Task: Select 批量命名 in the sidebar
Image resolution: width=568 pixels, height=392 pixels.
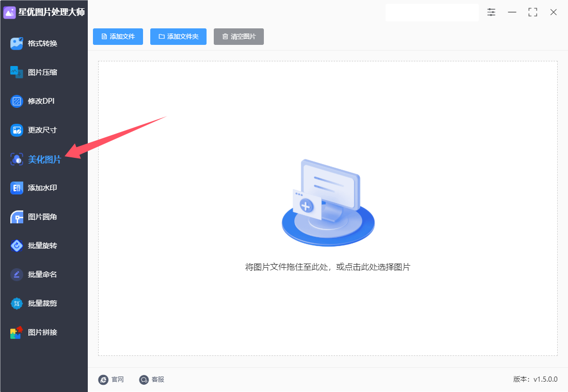Action: pyautogui.click(x=42, y=275)
